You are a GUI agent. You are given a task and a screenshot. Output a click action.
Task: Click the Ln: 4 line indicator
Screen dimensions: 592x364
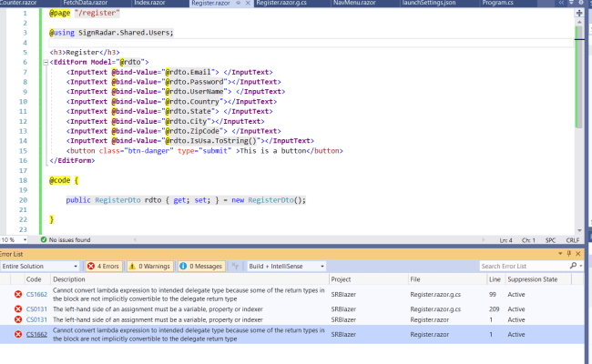point(505,240)
